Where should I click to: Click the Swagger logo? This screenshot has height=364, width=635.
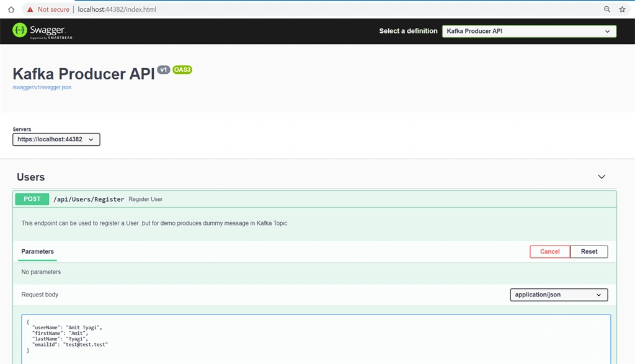click(x=42, y=31)
